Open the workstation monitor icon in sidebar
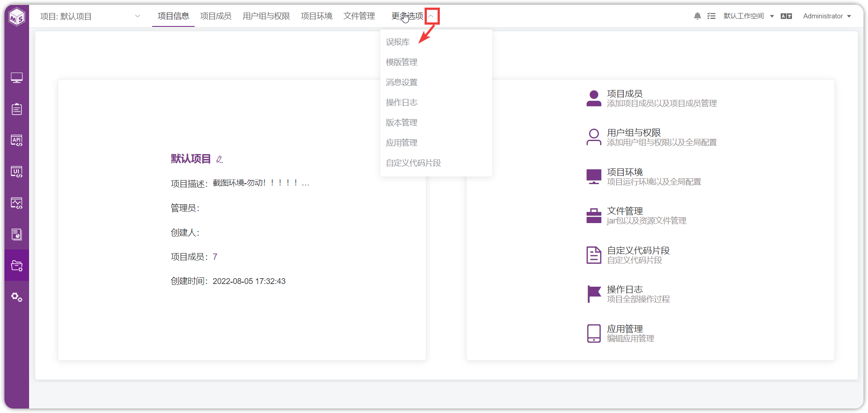868x413 pixels. 17,78
